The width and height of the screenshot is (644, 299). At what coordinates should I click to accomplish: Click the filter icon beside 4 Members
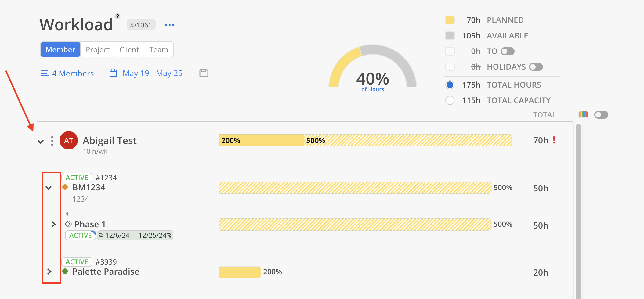pos(45,73)
